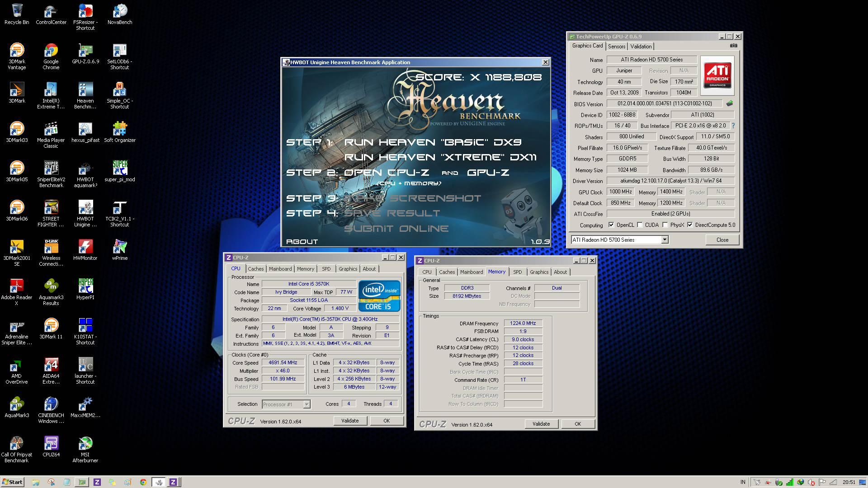Click the GPU-Z Close button
The image size is (868, 488).
click(x=722, y=240)
